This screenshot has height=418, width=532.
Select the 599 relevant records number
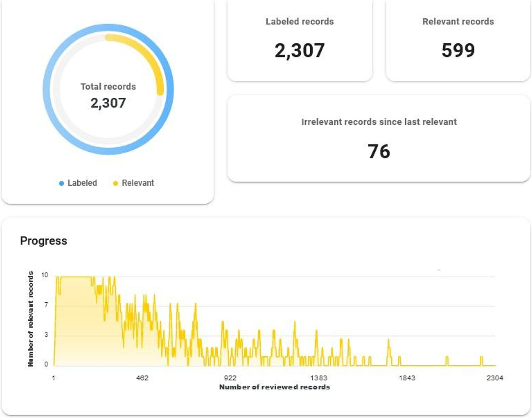point(458,51)
